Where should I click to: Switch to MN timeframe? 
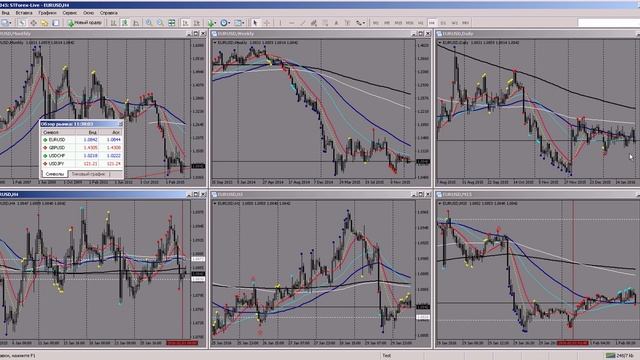click(465, 23)
